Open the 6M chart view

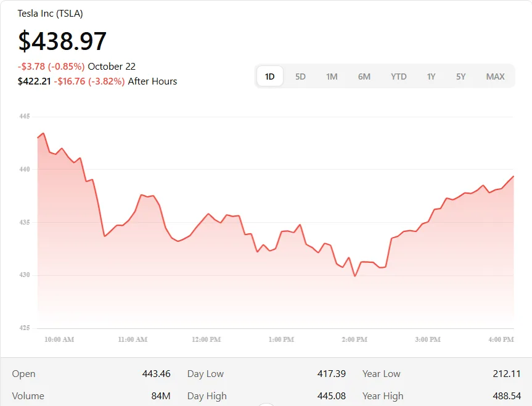tap(364, 77)
